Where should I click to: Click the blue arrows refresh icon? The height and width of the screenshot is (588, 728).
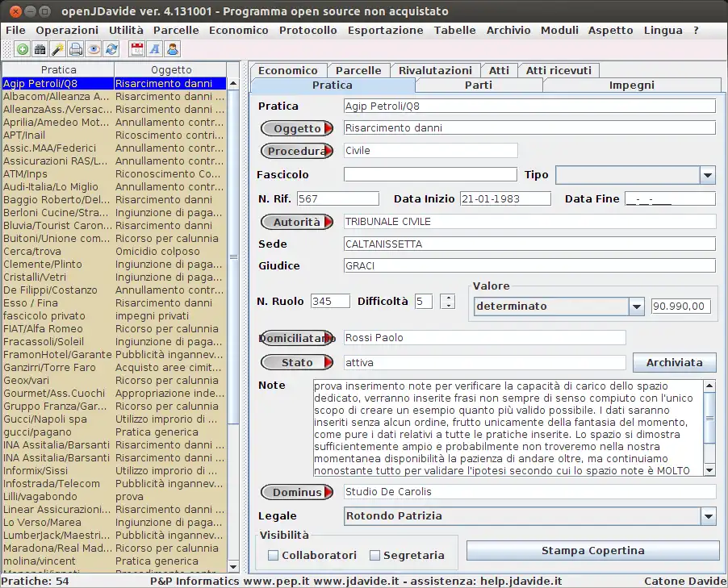tap(111, 49)
